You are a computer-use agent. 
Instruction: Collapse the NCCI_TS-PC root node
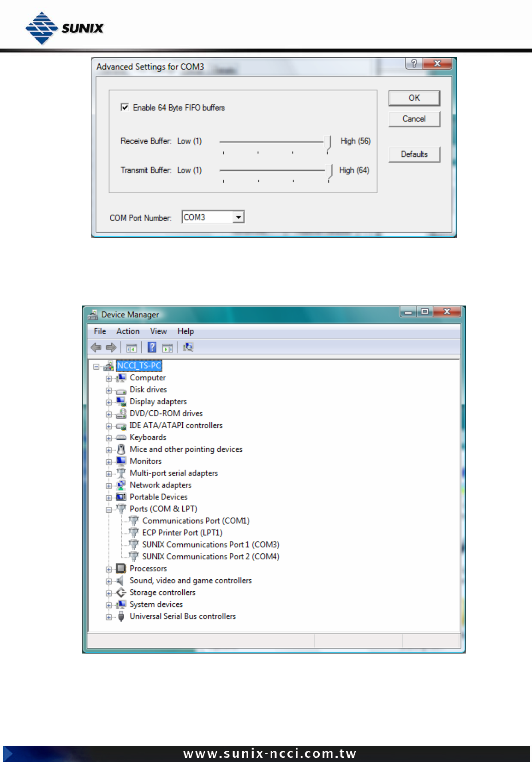coord(96,367)
